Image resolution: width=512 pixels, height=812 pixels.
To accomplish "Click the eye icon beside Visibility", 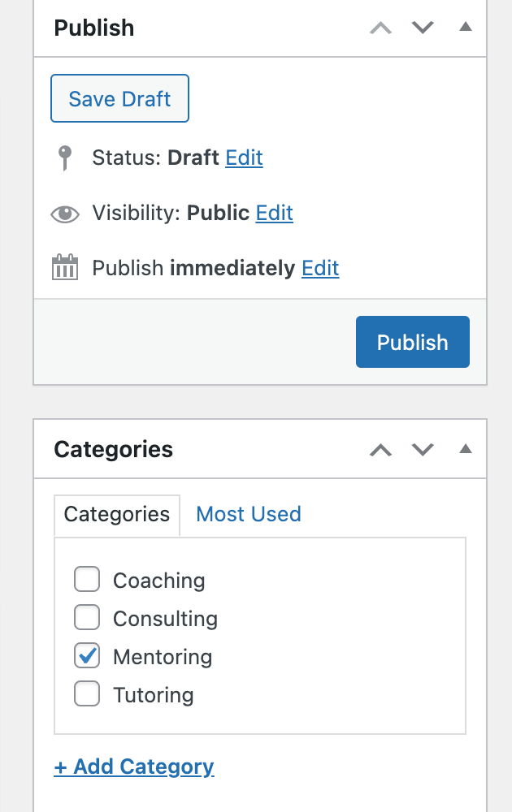I will [65, 214].
